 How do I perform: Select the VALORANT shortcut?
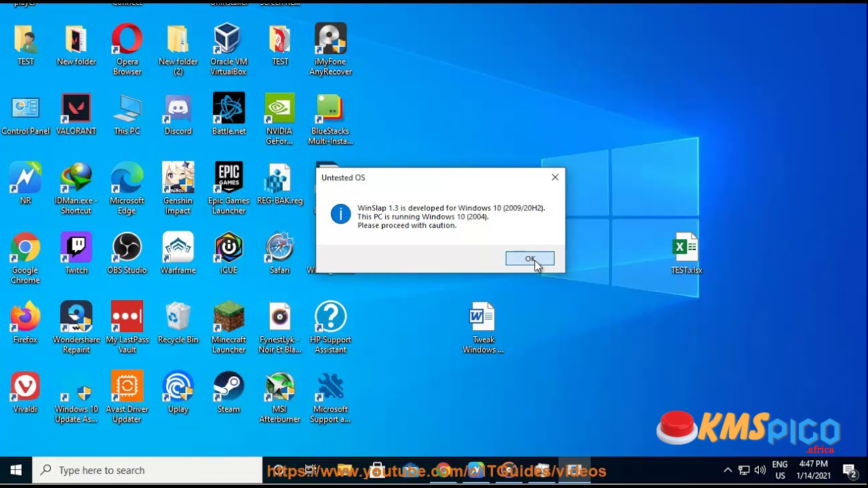tap(76, 115)
